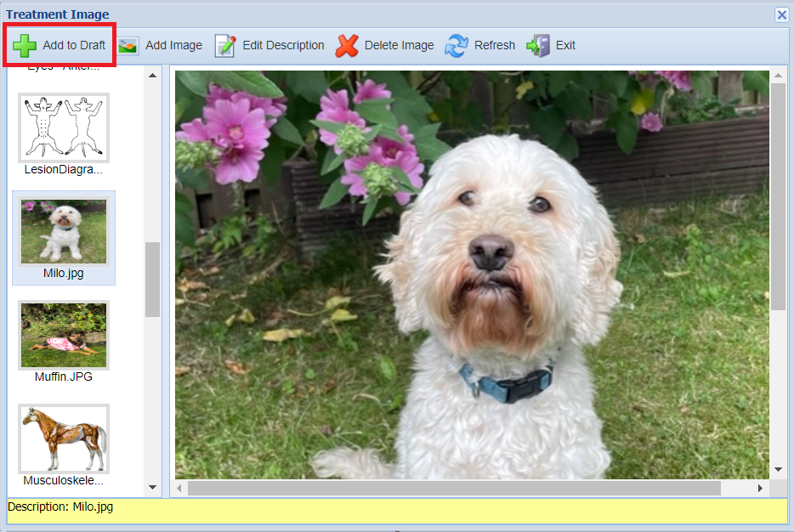Click the Muffin.JPG file name label
794x532 pixels.
(x=64, y=376)
